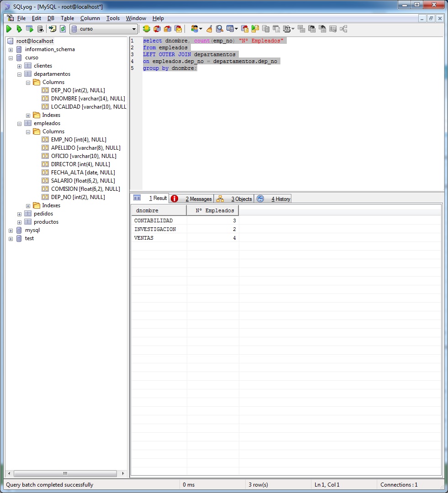Switch to the 1 Result tab
Screen dimensions: 448x493
pyautogui.click(x=150, y=199)
